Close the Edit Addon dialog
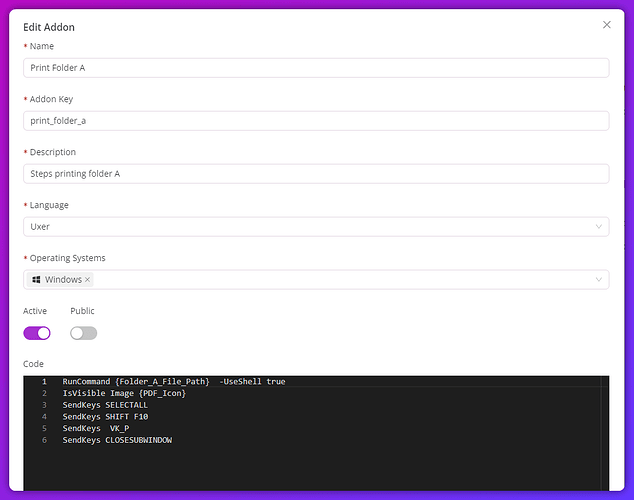 (x=606, y=24)
